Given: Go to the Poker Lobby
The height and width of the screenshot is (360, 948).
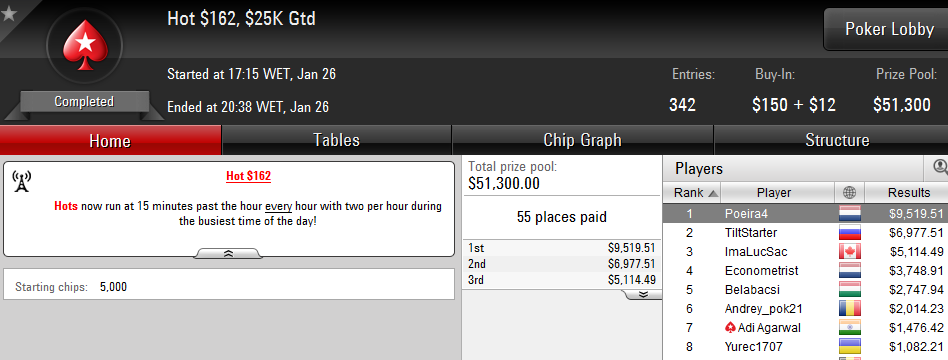Looking at the screenshot, I should pos(889,29).
